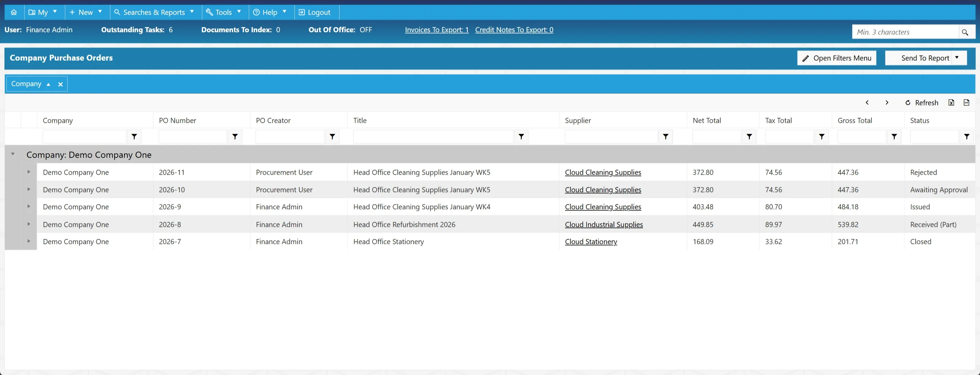The width and height of the screenshot is (980, 375).
Task: Select the Closed status cell
Action: (x=939, y=241)
